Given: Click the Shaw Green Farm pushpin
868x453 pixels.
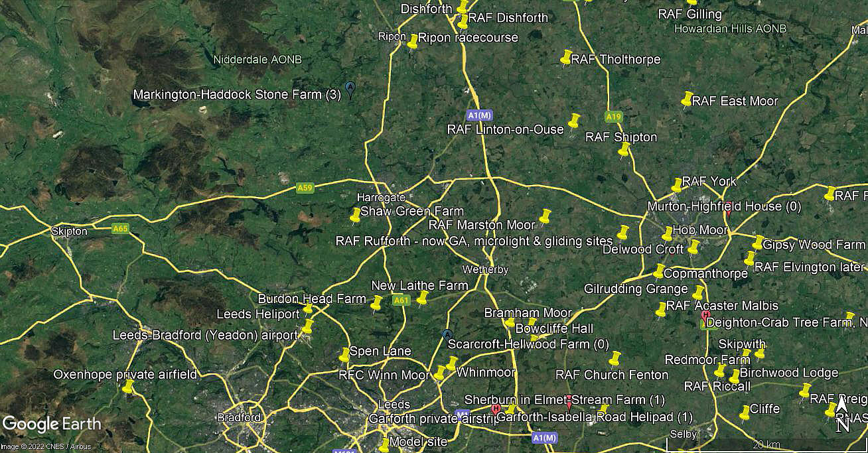Looking at the screenshot, I should pyautogui.click(x=356, y=216).
